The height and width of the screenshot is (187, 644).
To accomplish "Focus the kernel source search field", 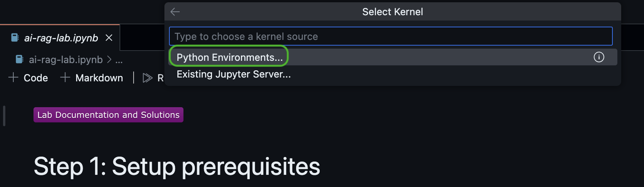I will (391, 36).
